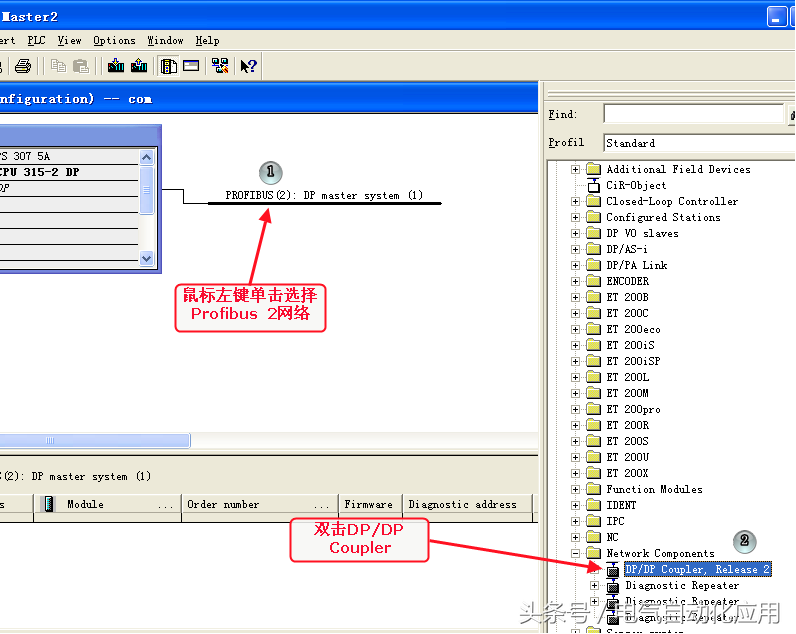Open the PLC menu

click(36, 40)
